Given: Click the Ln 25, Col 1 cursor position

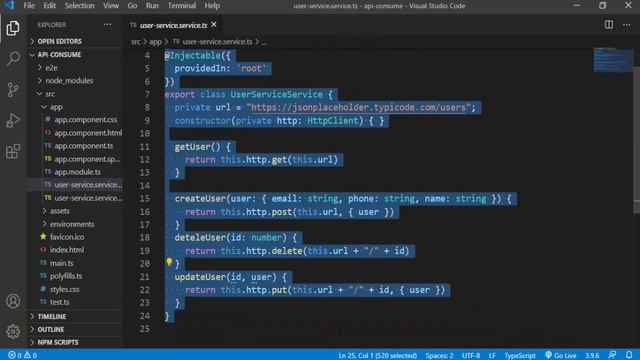Looking at the screenshot, I should [x=378, y=355].
